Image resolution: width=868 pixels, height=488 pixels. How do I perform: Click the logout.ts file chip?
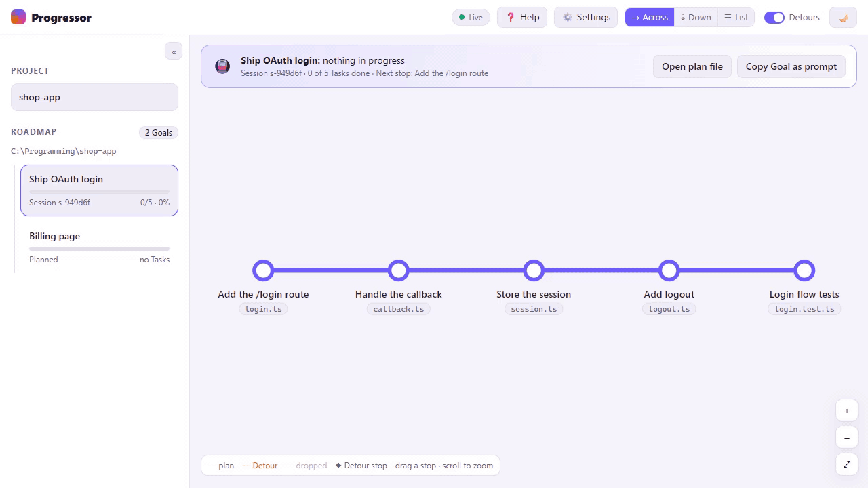point(669,309)
